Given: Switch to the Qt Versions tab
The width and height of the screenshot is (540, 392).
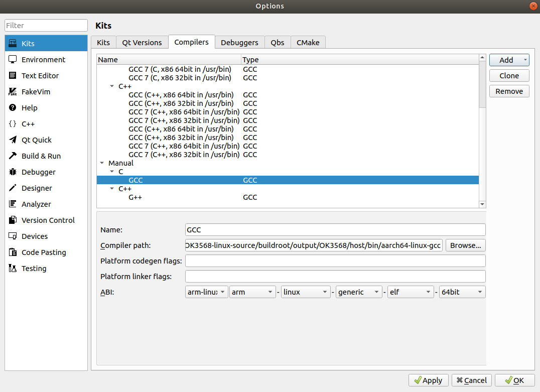Looking at the screenshot, I should 142,43.
